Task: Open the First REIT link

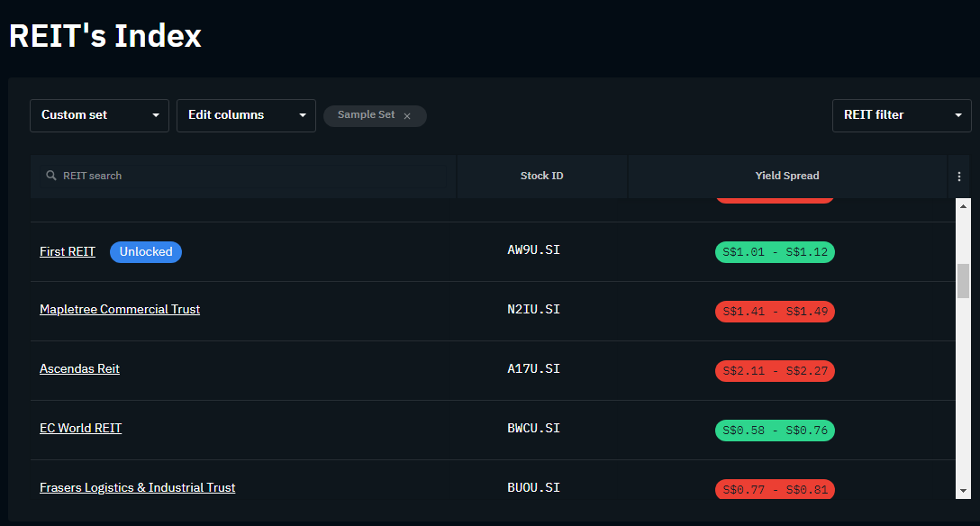Action: click(68, 252)
